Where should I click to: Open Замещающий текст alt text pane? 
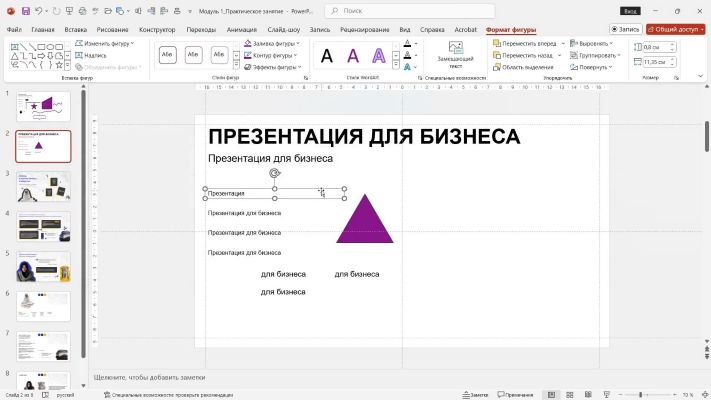(455, 55)
